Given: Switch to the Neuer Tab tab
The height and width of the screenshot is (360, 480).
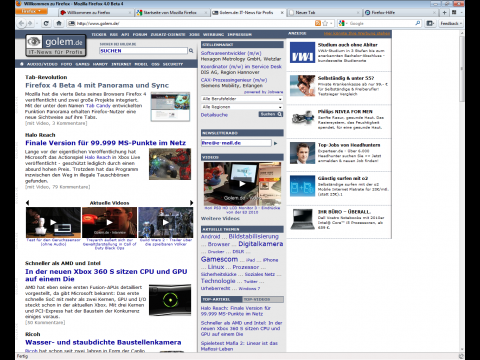Looking at the screenshot, I should coord(324,13).
